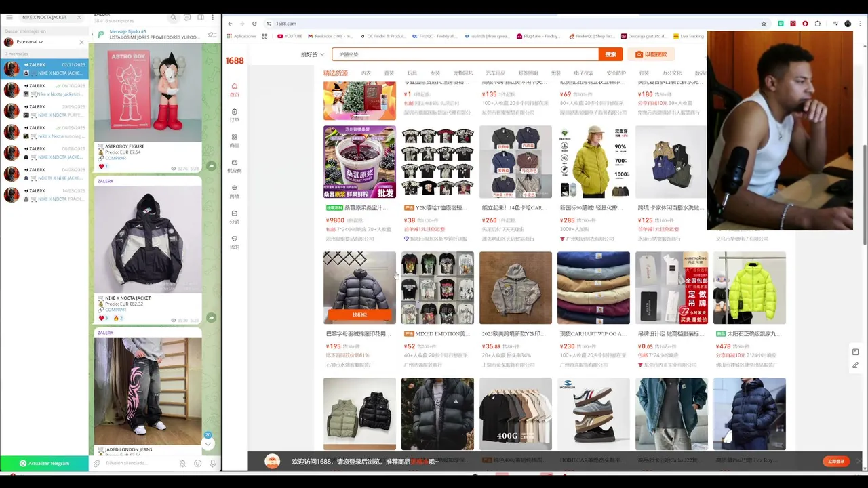
Task: Open the Chrome extensions puzzle icon
Action: click(x=817, y=24)
